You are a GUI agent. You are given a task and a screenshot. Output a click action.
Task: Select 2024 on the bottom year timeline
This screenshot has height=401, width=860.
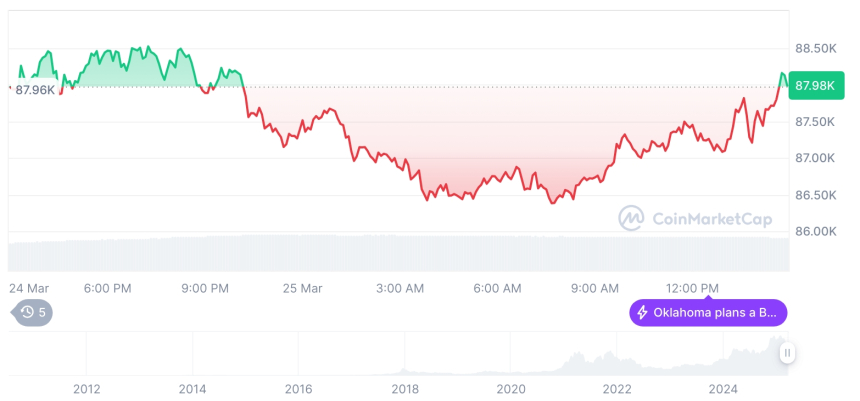(722, 389)
